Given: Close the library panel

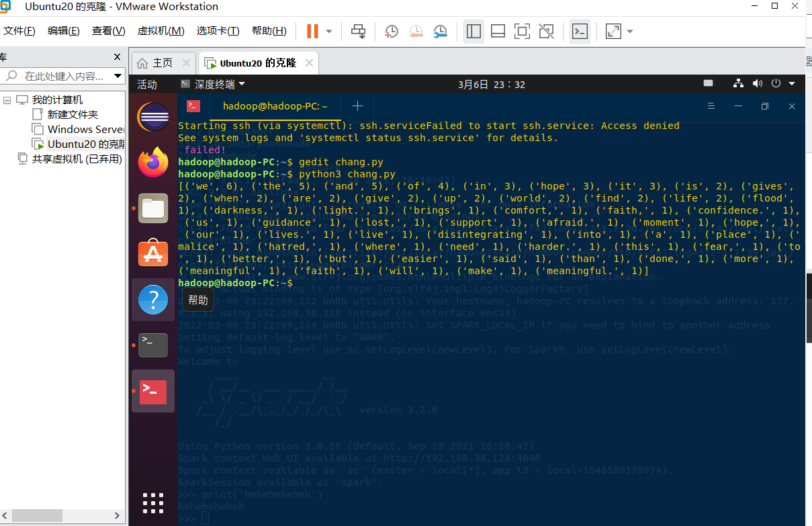Looking at the screenshot, I should [117, 57].
